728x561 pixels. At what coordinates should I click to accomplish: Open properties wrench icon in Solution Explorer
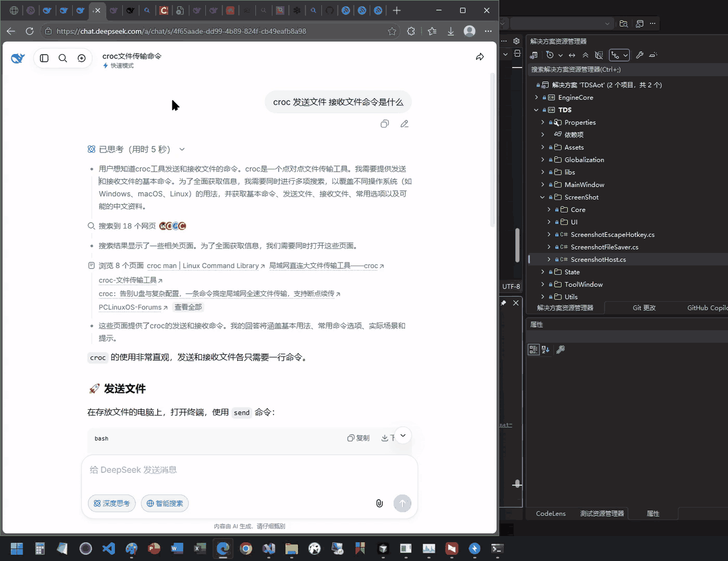click(x=640, y=55)
